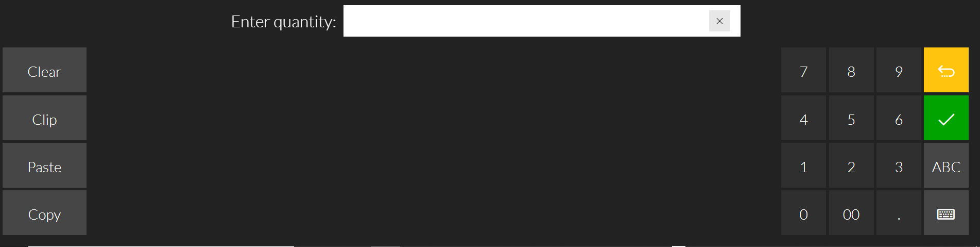Select the Copy button
This screenshot has height=247, width=980.
coord(44,213)
